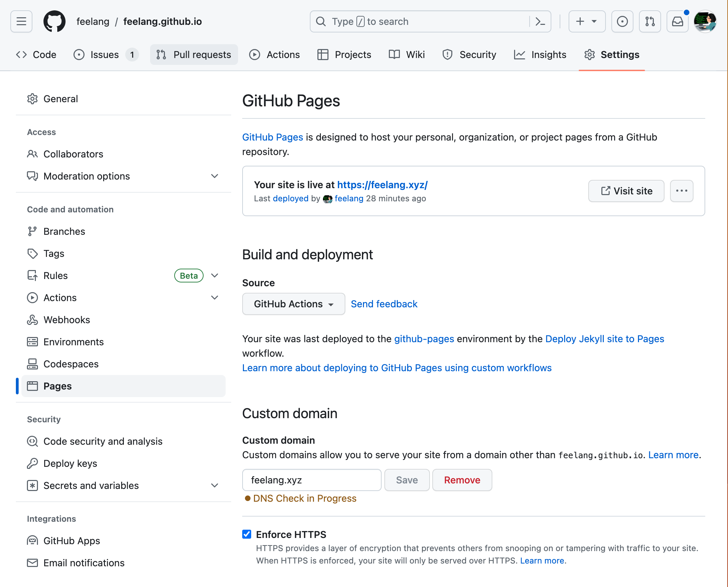Disable the Enforce HTTPS checkbox
The height and width of the screenshot is (587, 728).
point(246,534)
